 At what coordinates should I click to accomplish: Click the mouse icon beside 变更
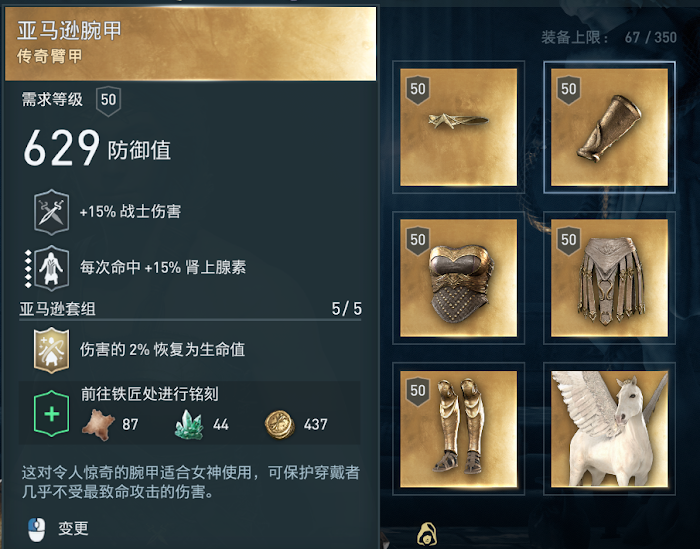37,529
